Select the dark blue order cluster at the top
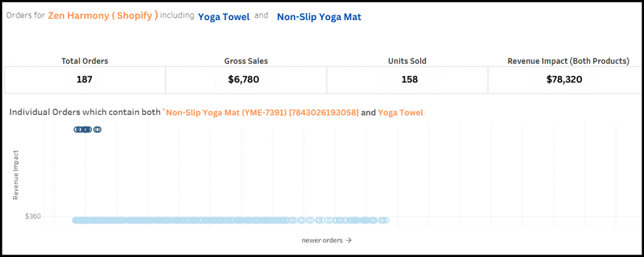This screenshot has width=644, height=257. (87, 129)
